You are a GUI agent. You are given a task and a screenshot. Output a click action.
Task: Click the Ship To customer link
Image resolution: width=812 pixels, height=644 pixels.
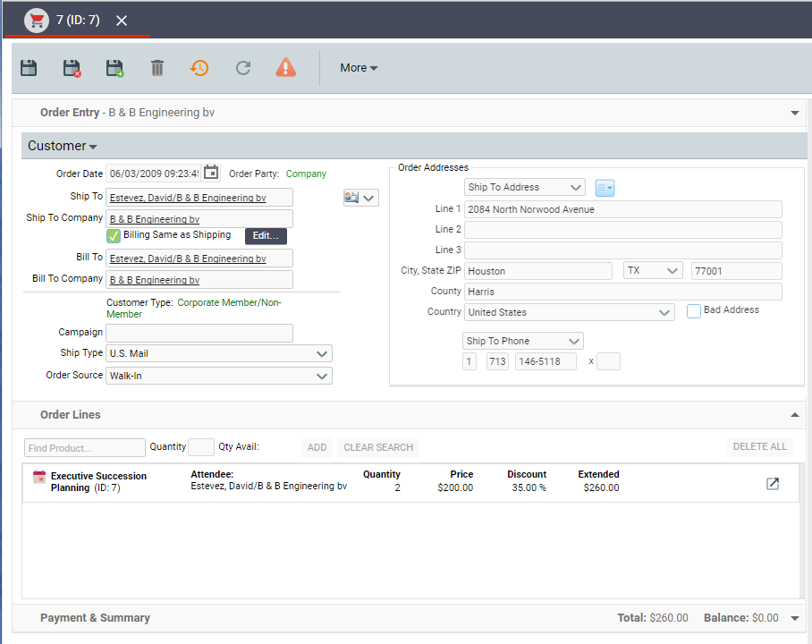pyautogui.click(x=188, y=198)
